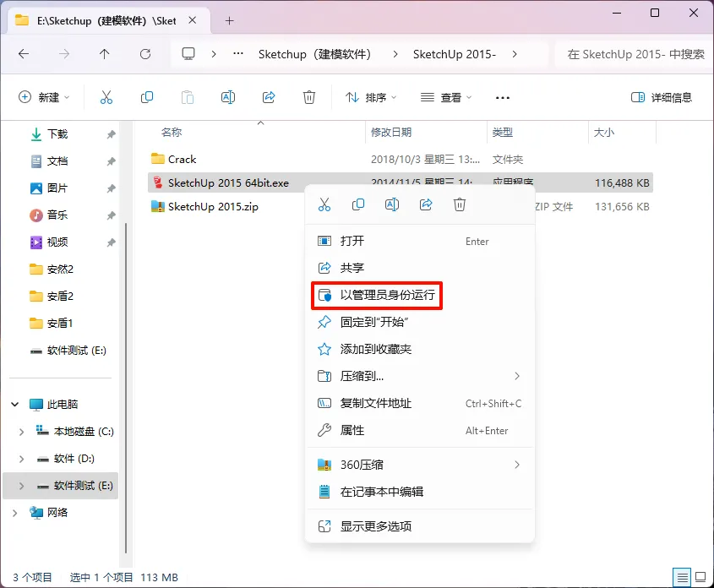Choose 显示更多选项
The width and height of the screenshot is (714, 588).
point(419,526)
